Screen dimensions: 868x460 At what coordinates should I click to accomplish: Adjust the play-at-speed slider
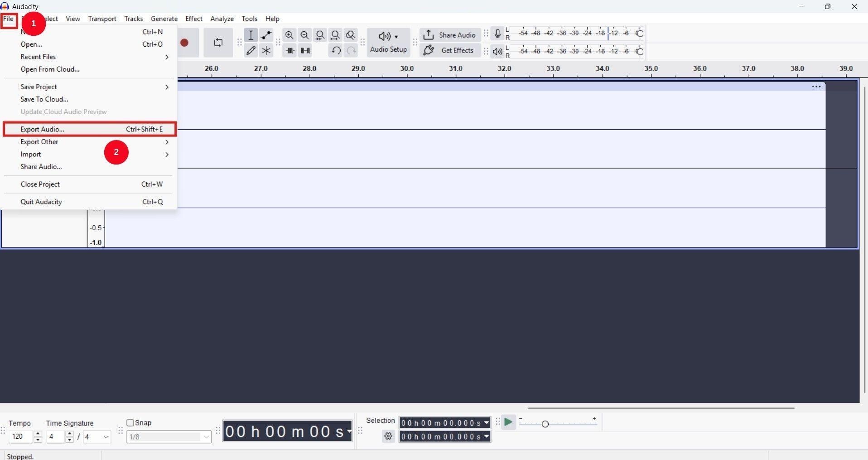click(x=545, y=423)
